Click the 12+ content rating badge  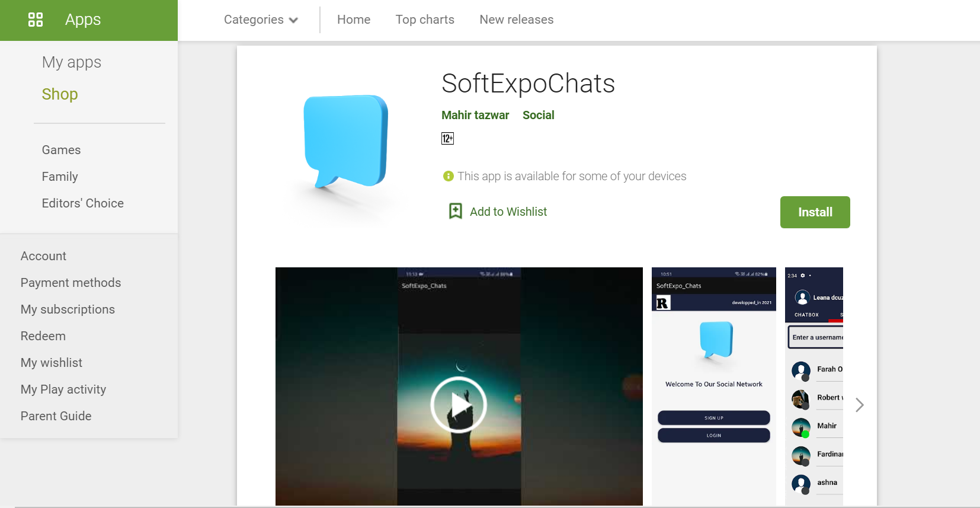pyautogui.click(x=447, y=139)
